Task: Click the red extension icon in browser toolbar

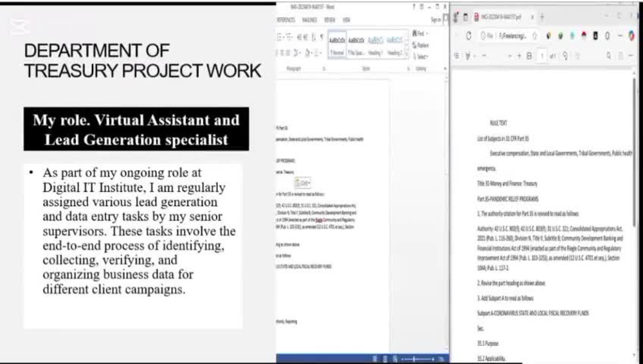Action: [584, 36]
